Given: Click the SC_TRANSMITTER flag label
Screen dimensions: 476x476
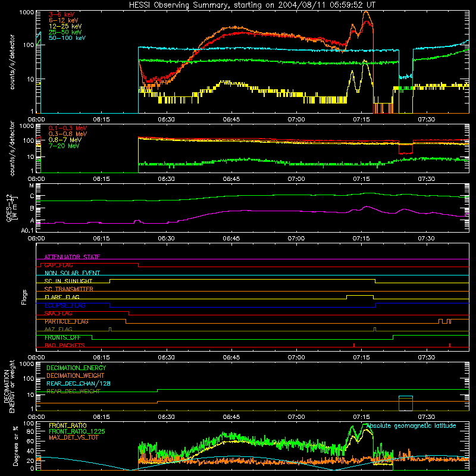Looking at the screenshot, I should pos(68,289).
